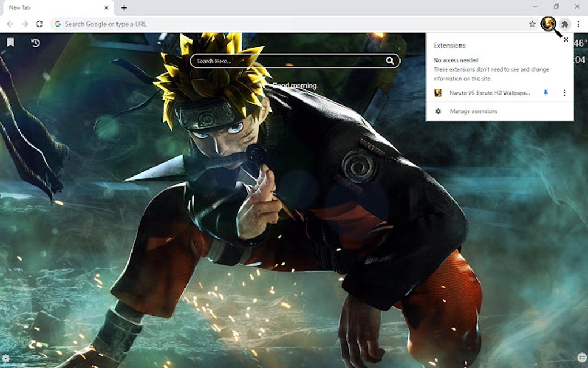The width and height of the screenshot is (588, 368).
Task: Close the New Tab tab
Action: tap(107, 7)
